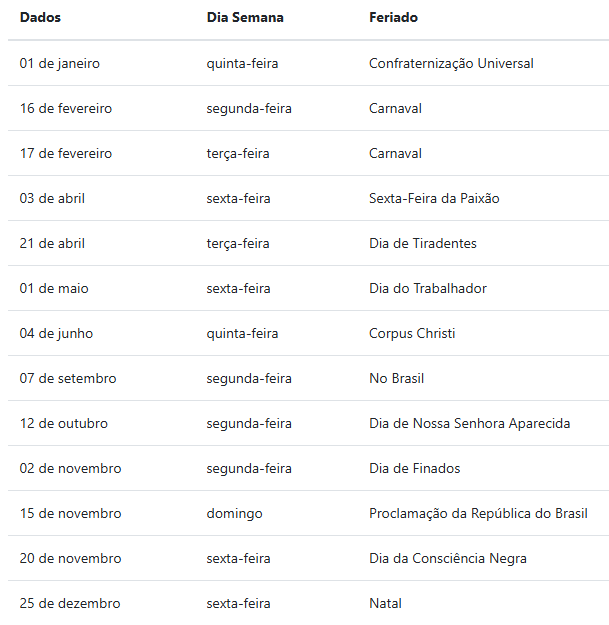The width and height of the screenshot is (609, 625).
Task: Select the 07 de setembro date cell
Action: pyautogui.click(x=68, y=378)
